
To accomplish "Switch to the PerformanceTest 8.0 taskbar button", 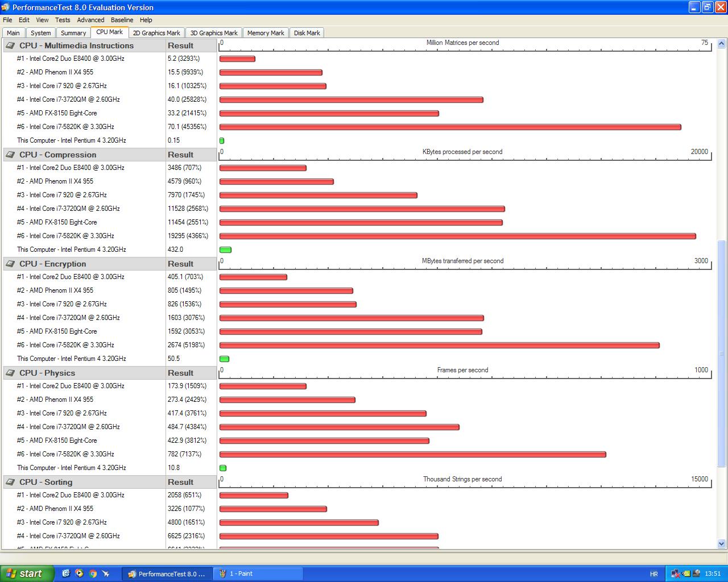I will click(167, 574).
